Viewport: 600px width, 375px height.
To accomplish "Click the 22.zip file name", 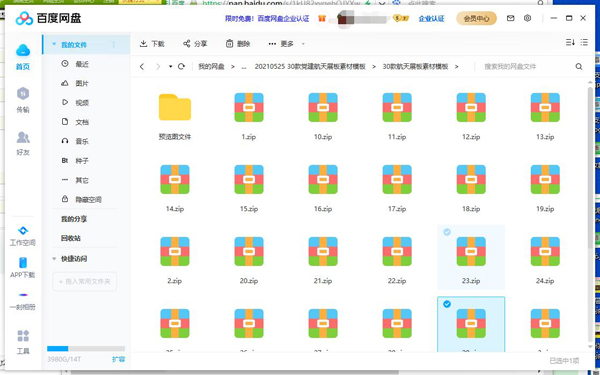I will click(397, 281).
